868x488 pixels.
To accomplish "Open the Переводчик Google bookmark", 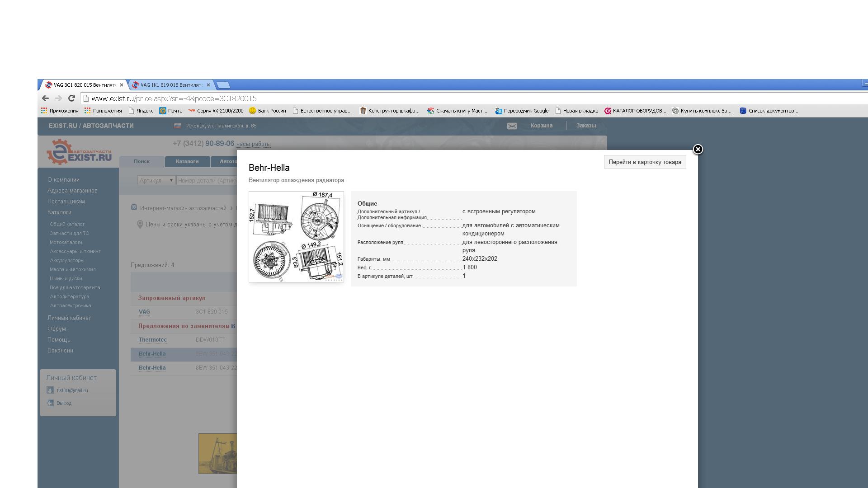I will 522,111.
